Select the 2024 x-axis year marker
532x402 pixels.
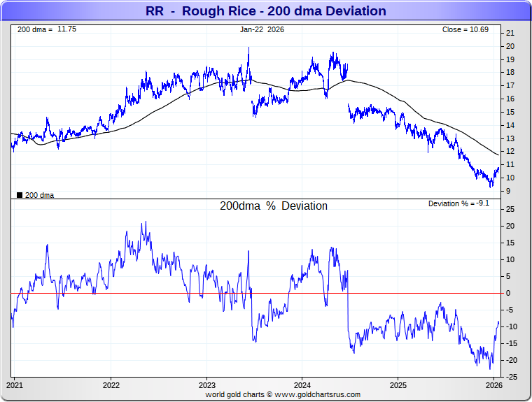pos(302,385)
